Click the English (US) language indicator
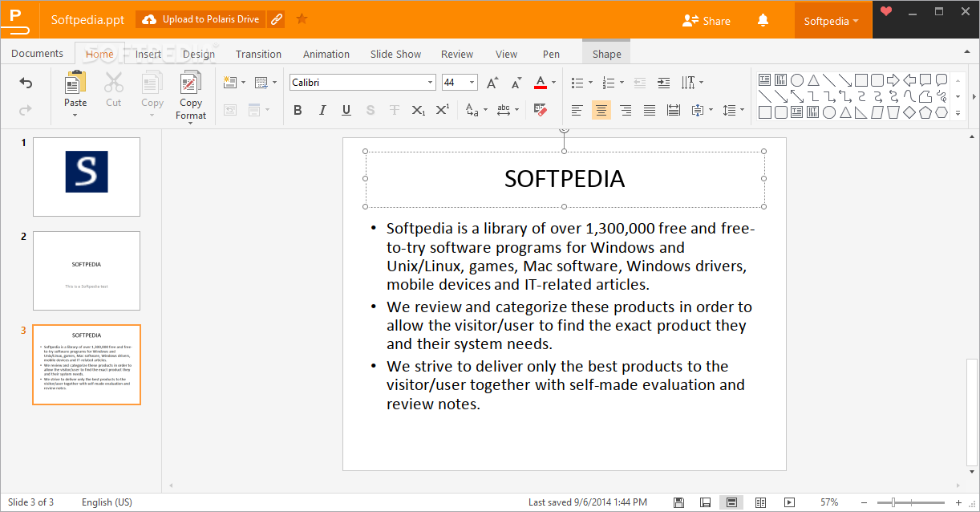The width and height of the screenshot is (980, 512). 107,502
